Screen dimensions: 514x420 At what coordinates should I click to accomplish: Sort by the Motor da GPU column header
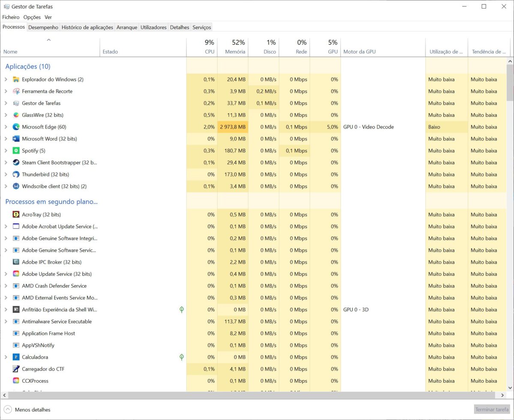tap(383, 47)
